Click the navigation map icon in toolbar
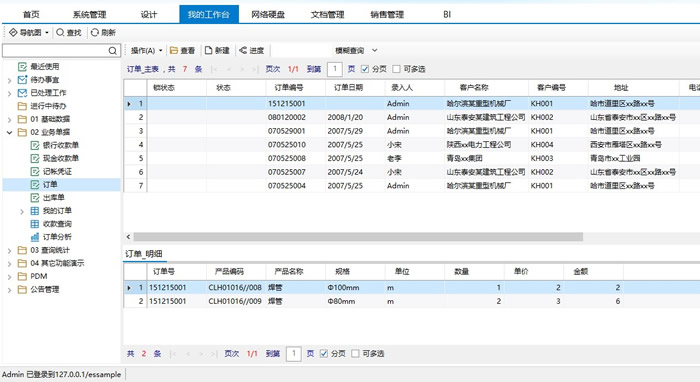Viewport: 700px width, 382px height. pos(13,33)
